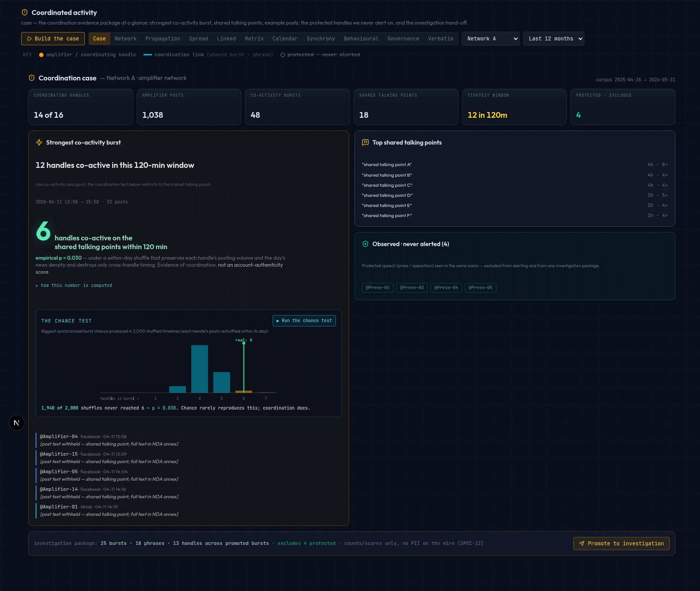Screen dimensions: 700x591
Task: Click the speech bubble icon of Top shared talking points
Action: (x=365, y=142)
